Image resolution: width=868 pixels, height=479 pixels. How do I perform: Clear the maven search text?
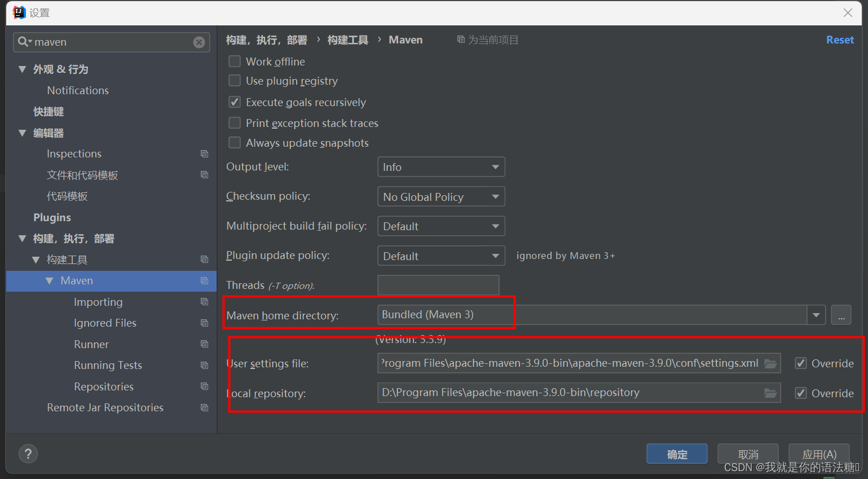click(x=199, y=42)
